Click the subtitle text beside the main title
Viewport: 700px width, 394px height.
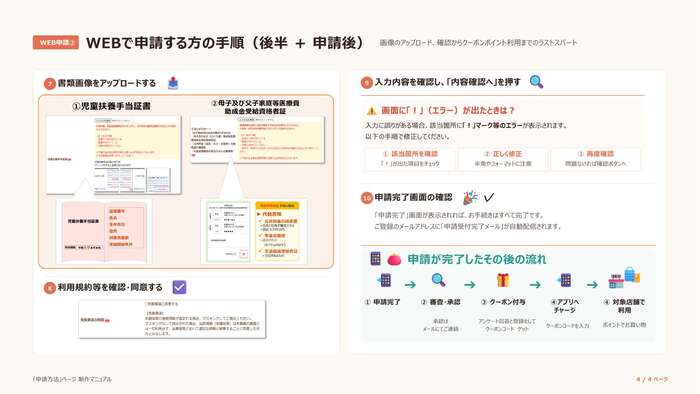[x=478, y=43]
